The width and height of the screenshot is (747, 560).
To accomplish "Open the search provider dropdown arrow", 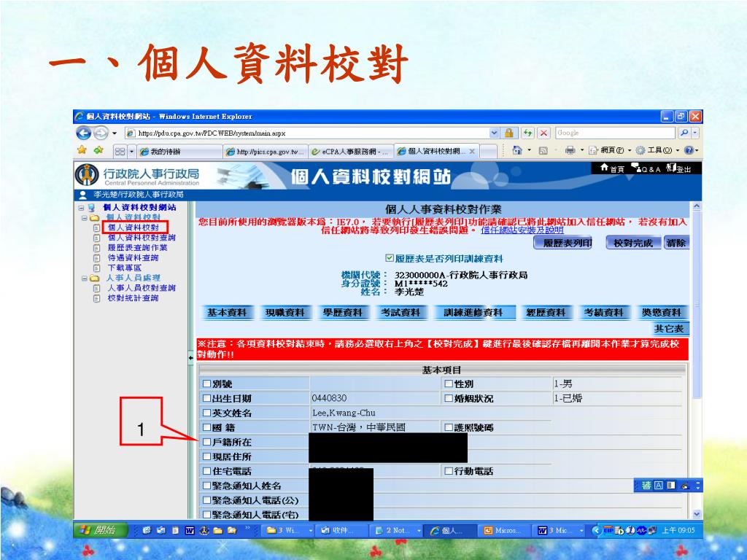I will click(x=695, y=133).
